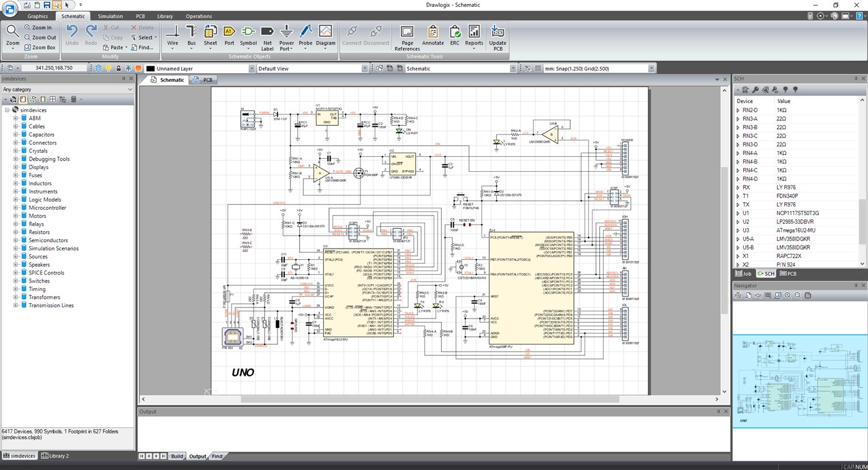This screenshot has width=868, height=470.
Task: Open the Simulation ribbon tab
Action: click(110, 16)
